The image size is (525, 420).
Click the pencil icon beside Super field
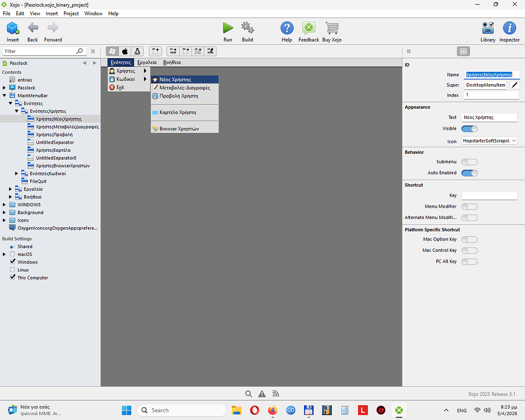(x=515, y=85)
